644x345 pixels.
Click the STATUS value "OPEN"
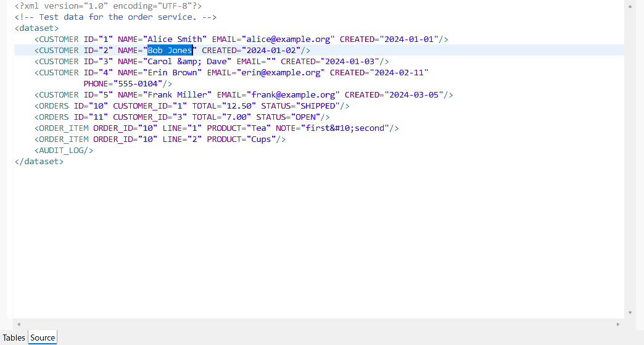(305, 117)
